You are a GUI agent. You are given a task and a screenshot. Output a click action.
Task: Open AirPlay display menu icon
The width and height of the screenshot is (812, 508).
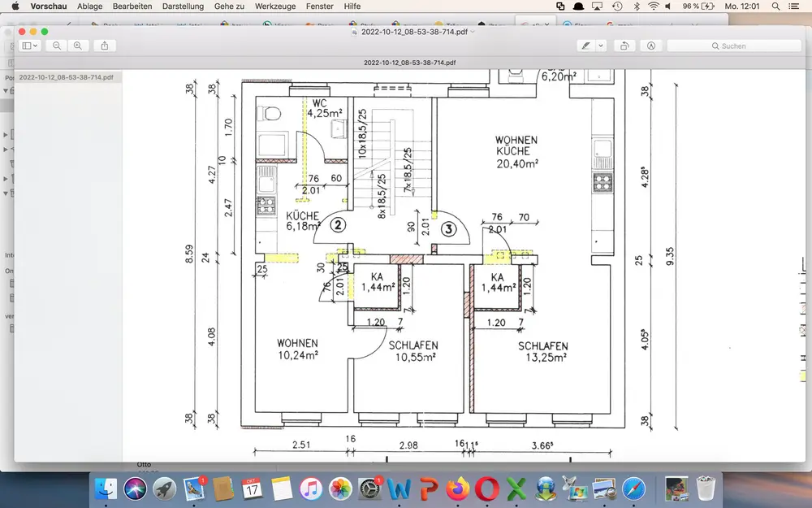point(598,7)
